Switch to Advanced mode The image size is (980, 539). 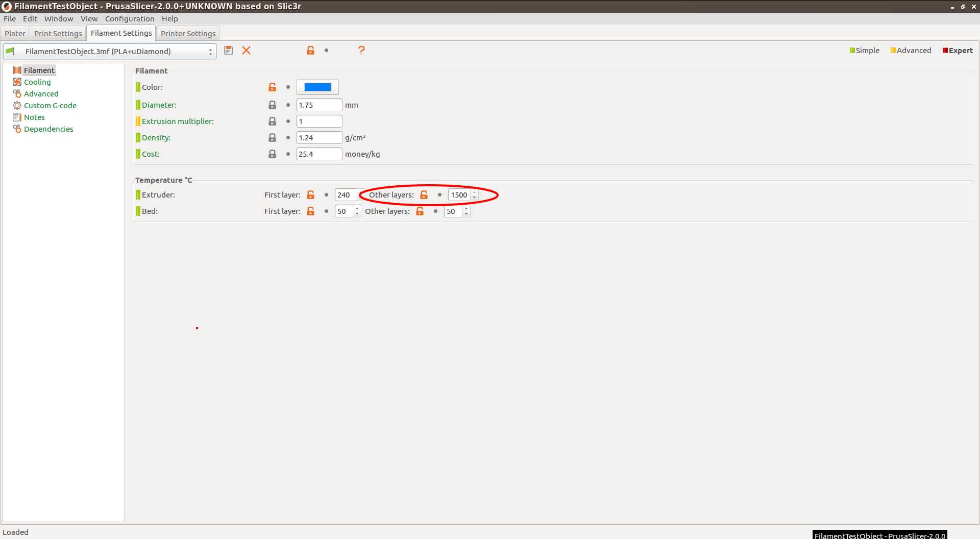(x=911, y=50)
